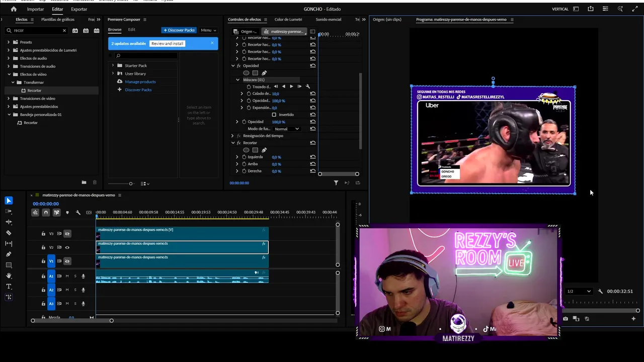Collapse the Máscara (01) section
The height and width of the screenshot is (362, 644).
(x=238, y=79)
